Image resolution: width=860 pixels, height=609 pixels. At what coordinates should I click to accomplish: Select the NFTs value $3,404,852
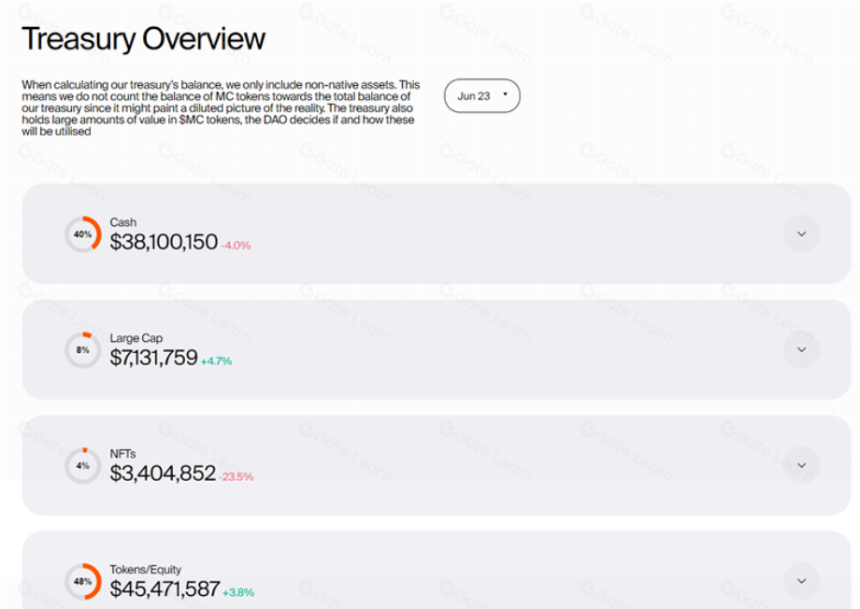click(x=163, y=473)
